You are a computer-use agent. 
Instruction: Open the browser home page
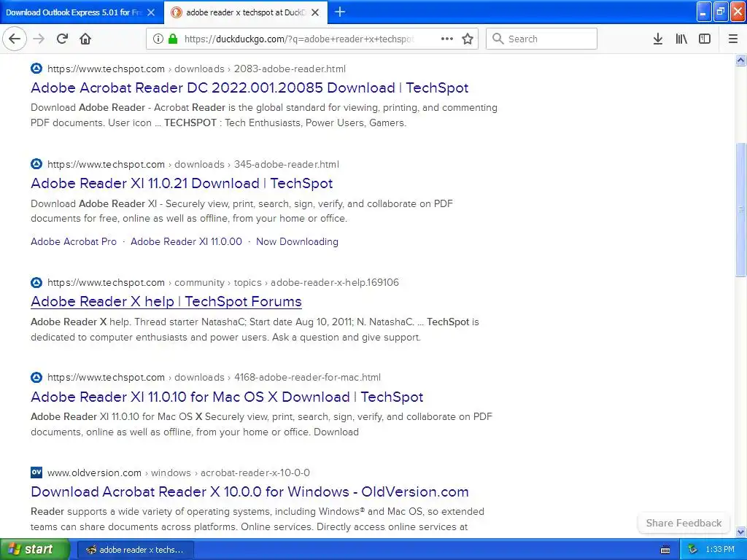point(85,39)
